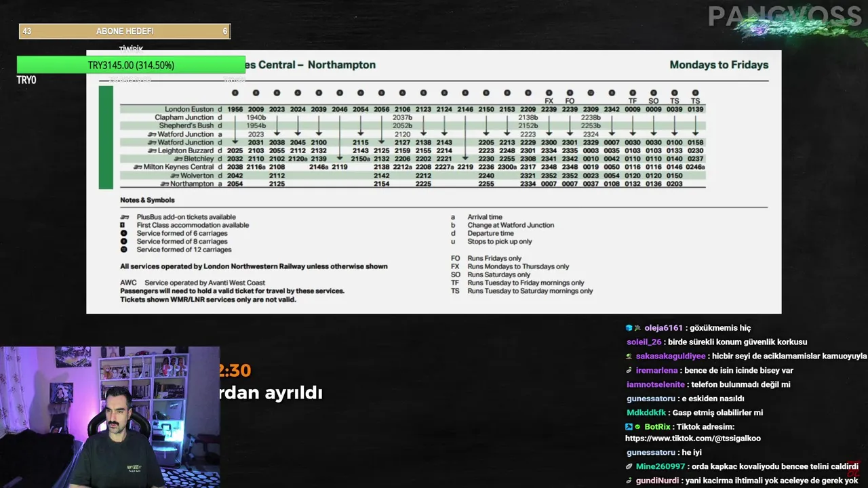Click the 2037b Clapham Junction time
The width and height of the screenshot is (868, 488).
403,117
